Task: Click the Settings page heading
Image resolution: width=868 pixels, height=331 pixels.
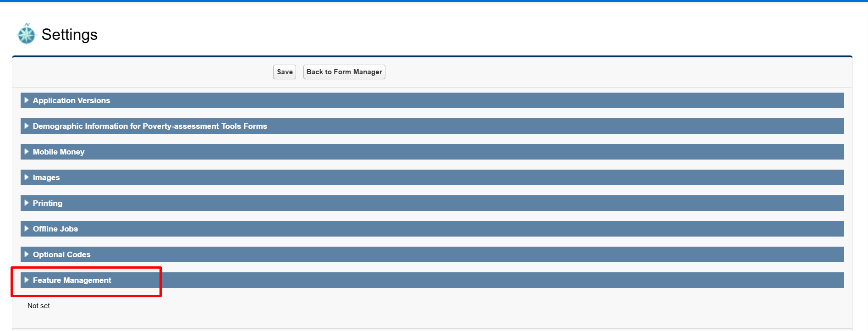Action: (70, 34)
